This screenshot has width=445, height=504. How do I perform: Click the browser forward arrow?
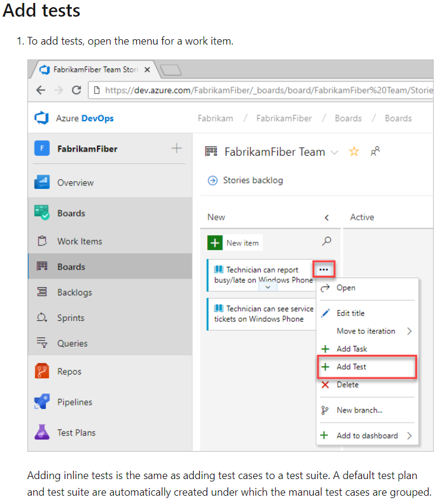click(58, 90)
